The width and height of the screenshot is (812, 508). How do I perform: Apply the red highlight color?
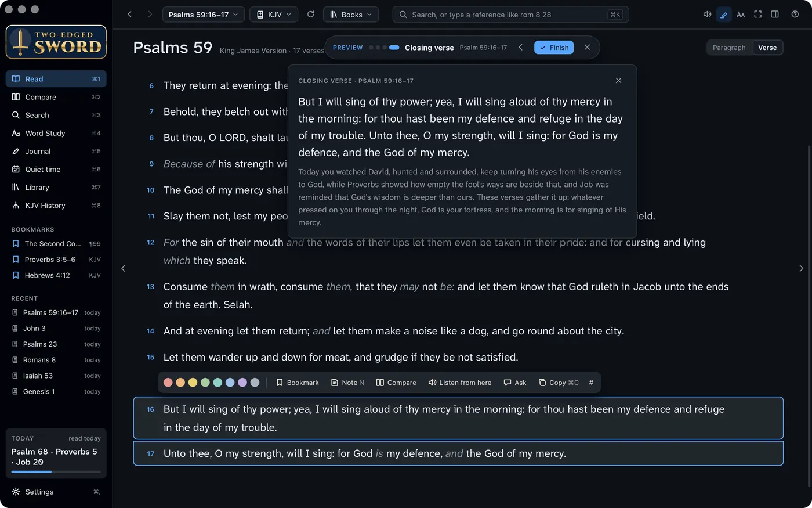[168, 383]
